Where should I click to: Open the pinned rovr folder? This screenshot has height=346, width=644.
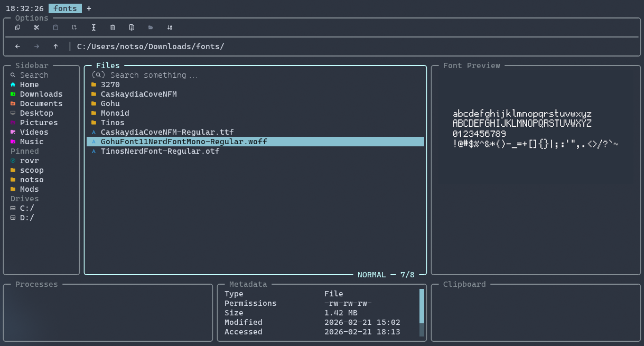point(29,161)
